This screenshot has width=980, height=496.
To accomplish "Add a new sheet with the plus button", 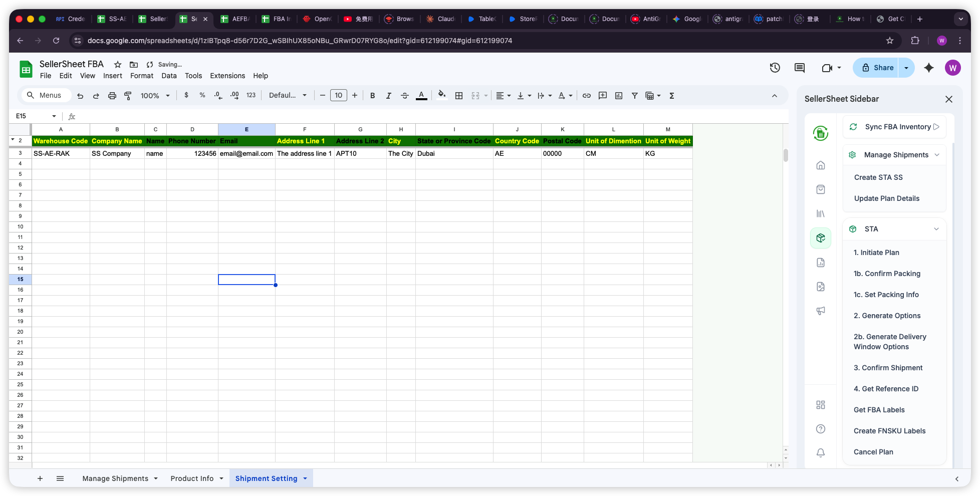I will coord(40,478).
